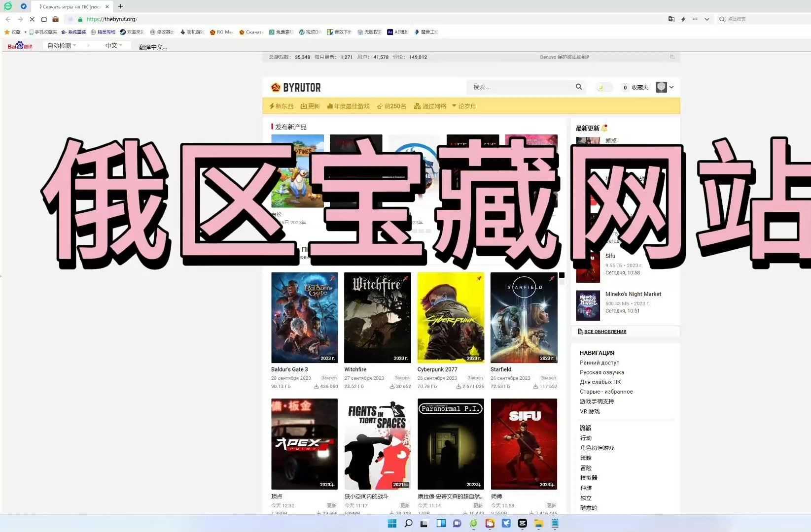Viewport: 811px width, 532px height.
Task: Open the 年度最佳游戏 menu item
Action: [x=348, y=106]
